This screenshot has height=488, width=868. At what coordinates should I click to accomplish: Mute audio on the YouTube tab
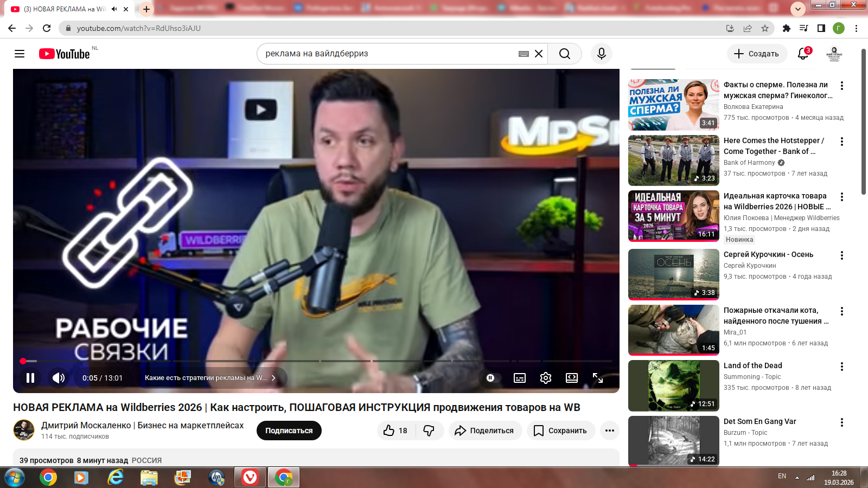point(114,9)
